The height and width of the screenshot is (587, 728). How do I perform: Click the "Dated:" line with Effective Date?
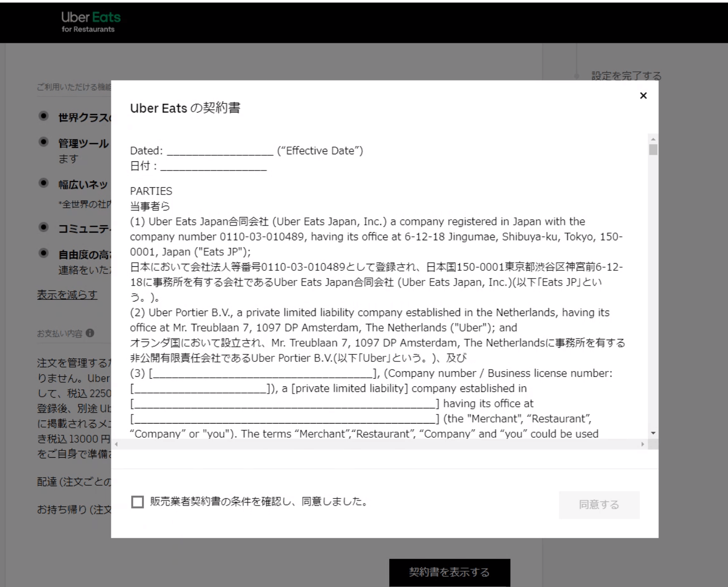tap(247, 151)
